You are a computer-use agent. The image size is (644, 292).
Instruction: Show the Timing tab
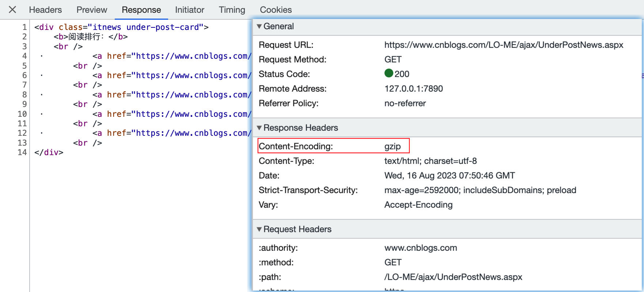232,10
